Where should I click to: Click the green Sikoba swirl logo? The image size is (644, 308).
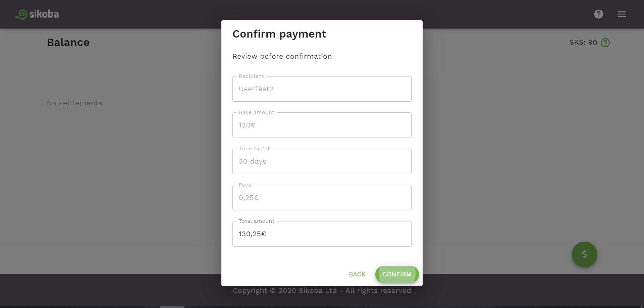click(x=21, y=14)
